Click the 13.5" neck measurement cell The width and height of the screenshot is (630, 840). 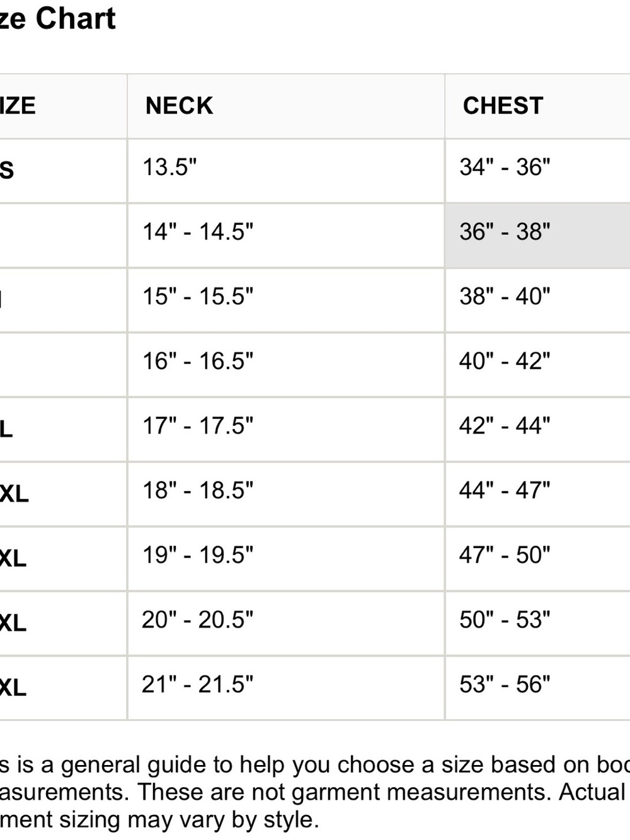(286, 171)
